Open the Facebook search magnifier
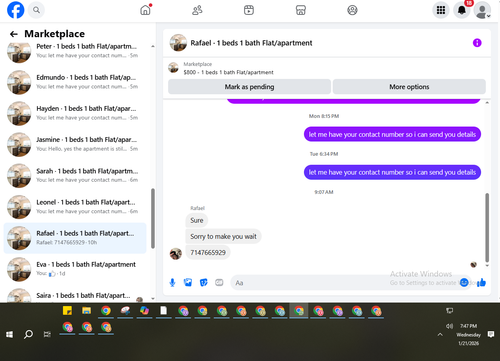 36,10
